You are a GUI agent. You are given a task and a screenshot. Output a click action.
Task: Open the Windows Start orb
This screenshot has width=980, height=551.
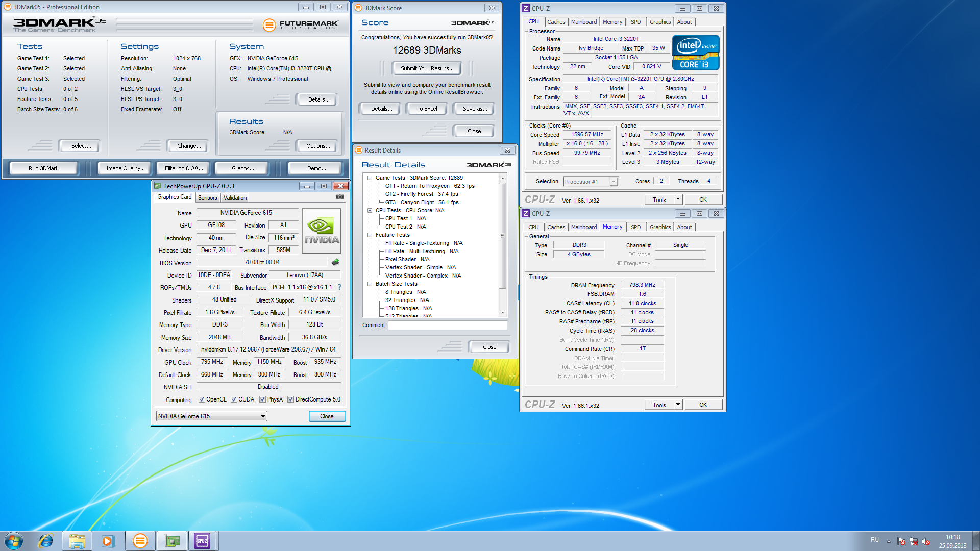pyautogui.click(x=14, y=541)
